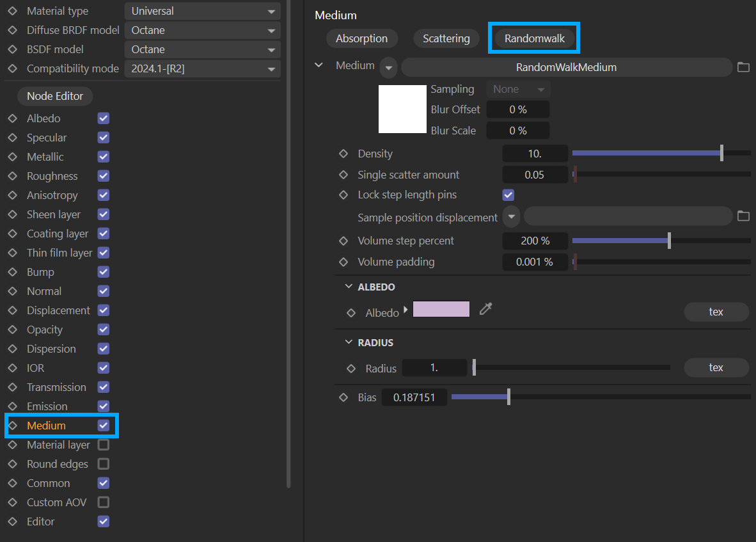756x542 pixels.
Task: Enable the Round edges checkbox
Action: (103, 464)
